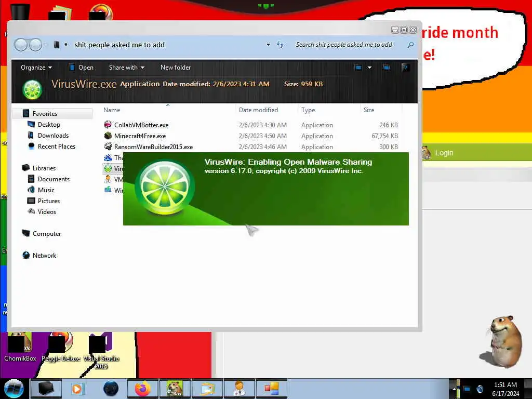Select Libraries in navigation pane

tap(44, 168)
